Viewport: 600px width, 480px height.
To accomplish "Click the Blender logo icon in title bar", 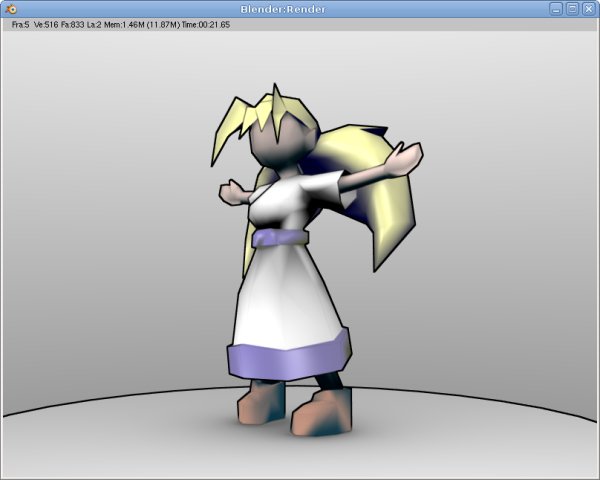I will [10, 9].
